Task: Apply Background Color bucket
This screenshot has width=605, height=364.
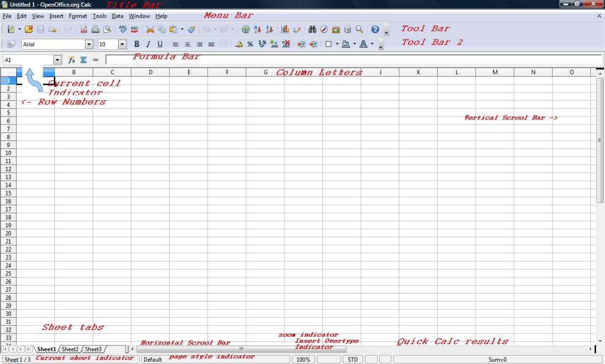Action: click(346, 44)
